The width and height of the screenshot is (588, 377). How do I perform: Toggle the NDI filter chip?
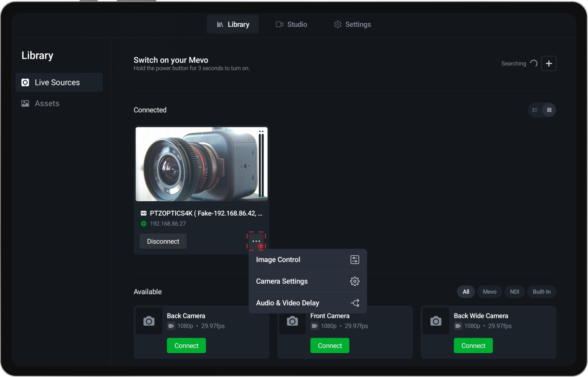514,292
